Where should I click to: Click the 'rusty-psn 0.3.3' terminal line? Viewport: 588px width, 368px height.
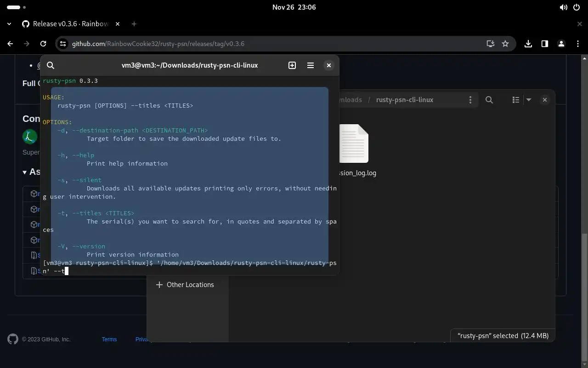(x=70, y=81)
